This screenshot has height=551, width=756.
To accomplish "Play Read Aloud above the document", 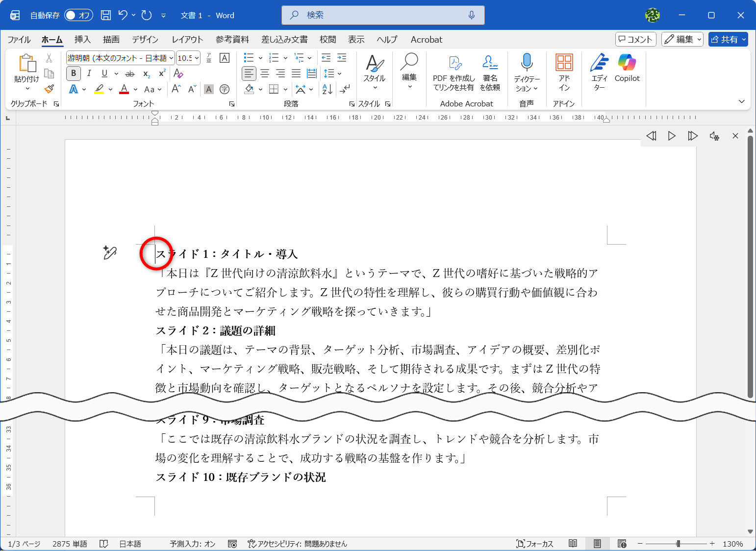I will tap(672, 136).
